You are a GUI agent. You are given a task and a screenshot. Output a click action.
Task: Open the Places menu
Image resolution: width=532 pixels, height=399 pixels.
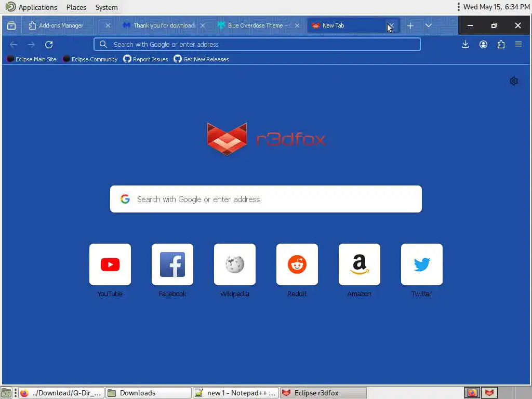[x=76, y=7]
